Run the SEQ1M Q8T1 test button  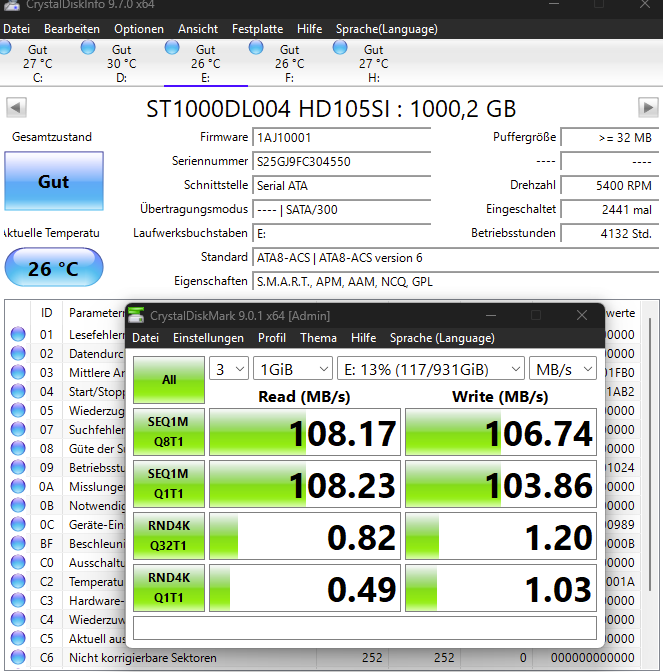169,432
